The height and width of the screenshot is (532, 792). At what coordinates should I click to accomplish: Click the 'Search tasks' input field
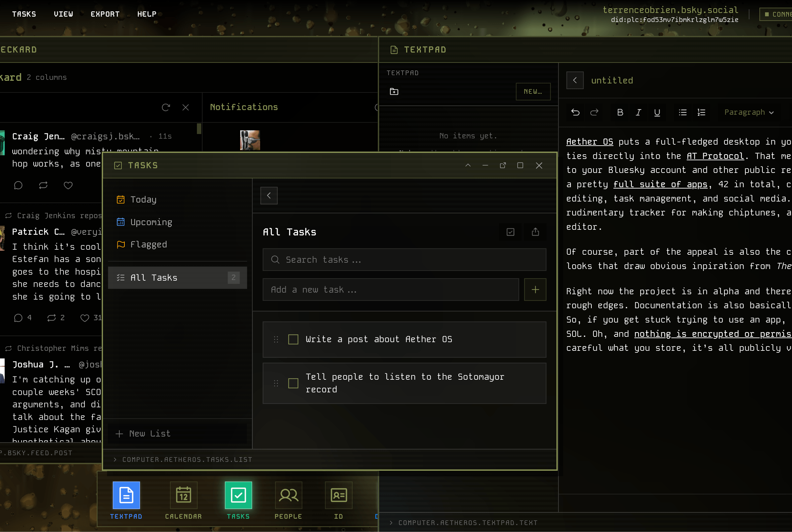pos(404,260)
